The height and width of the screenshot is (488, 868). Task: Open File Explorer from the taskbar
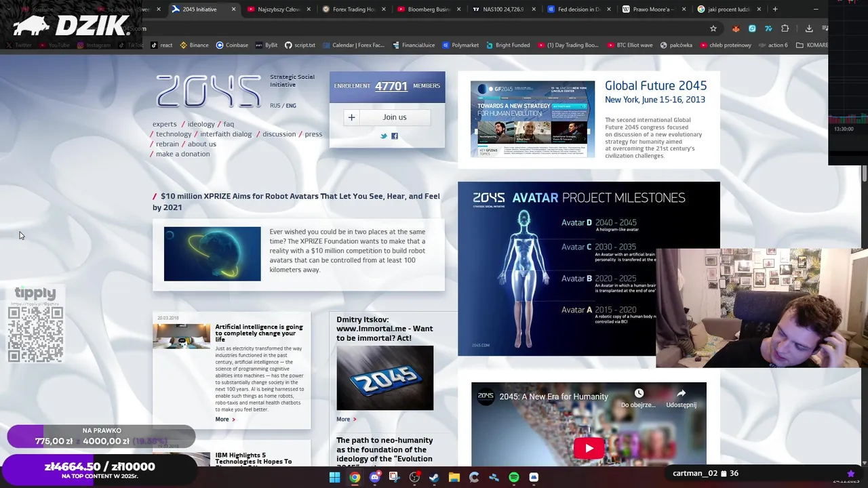point(454,477)
